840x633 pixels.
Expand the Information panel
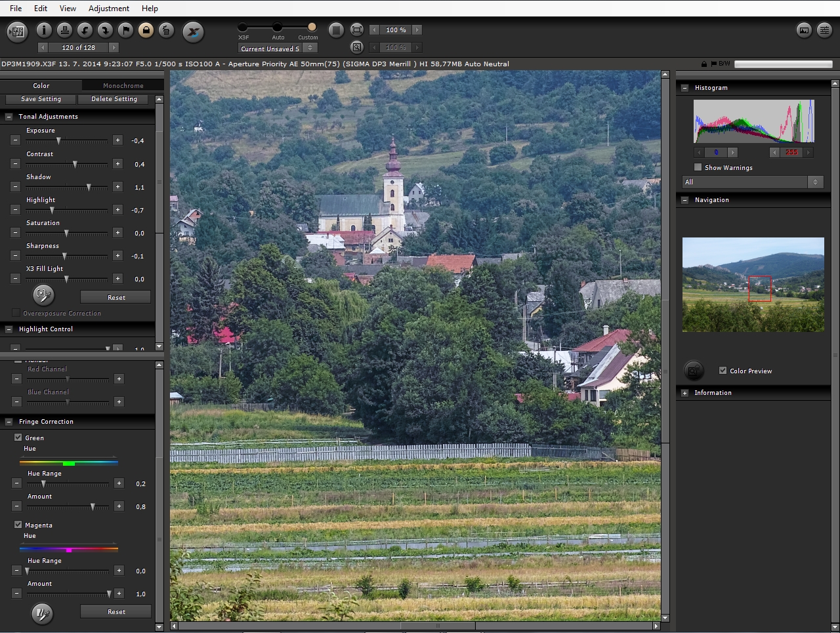[685, 393]
